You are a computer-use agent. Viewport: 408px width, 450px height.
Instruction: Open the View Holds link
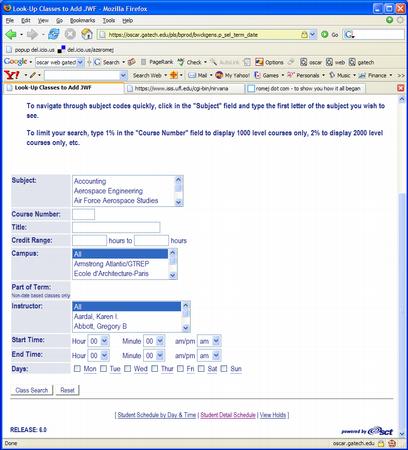pos(273,415)
